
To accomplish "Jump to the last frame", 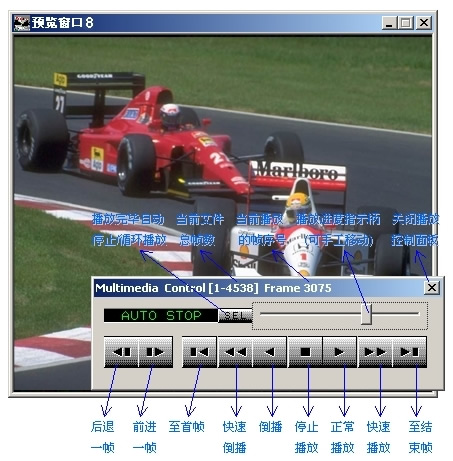I will [410, 352].
